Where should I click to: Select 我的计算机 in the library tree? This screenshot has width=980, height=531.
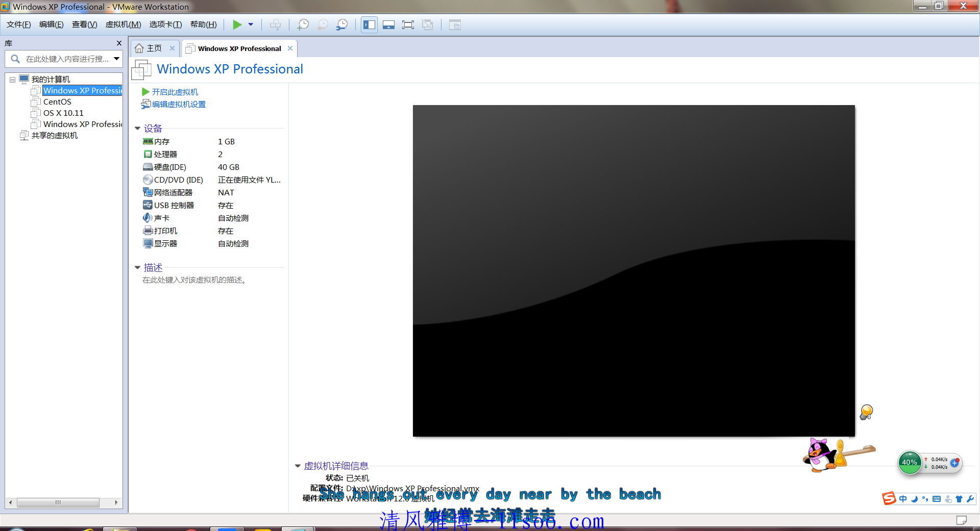(x=51, y=79)
